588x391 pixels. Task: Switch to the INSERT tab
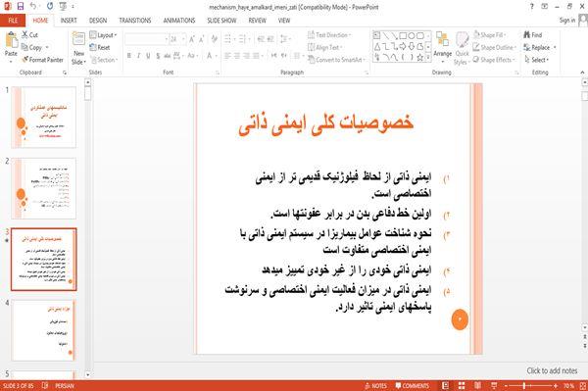coord(69,21)
